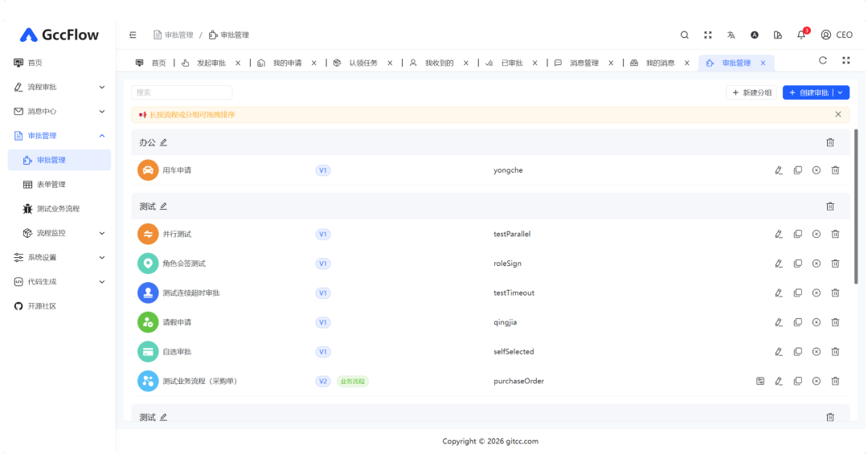Copy the 测试业务流程（采购单） process

798,381
